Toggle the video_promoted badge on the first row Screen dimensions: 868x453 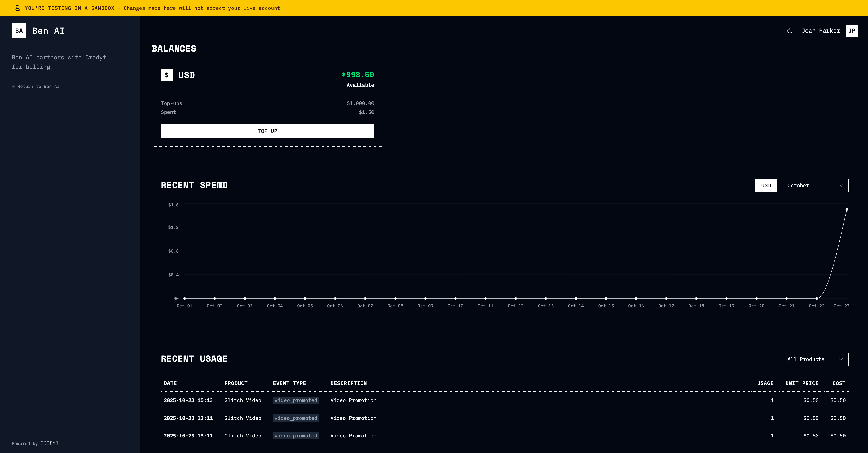pos(295,400)
